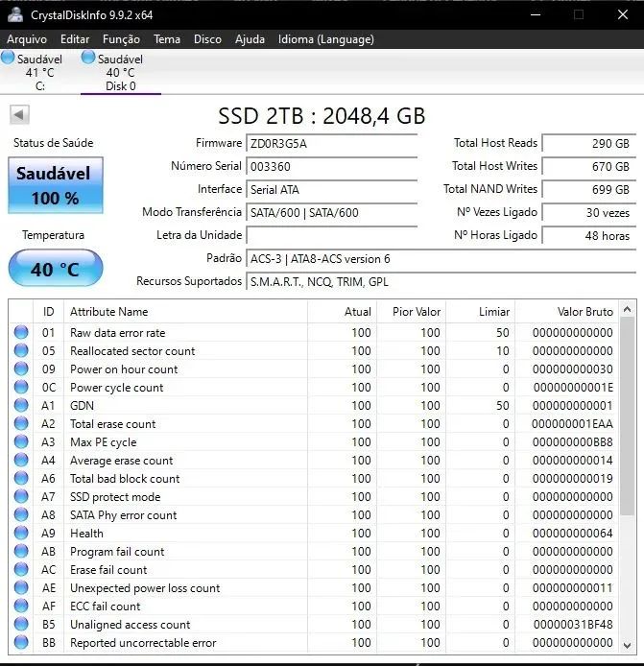Click status circle for Erase fail count
The width and height of the screenshot is (644, 666).
(x=21, y=570)
